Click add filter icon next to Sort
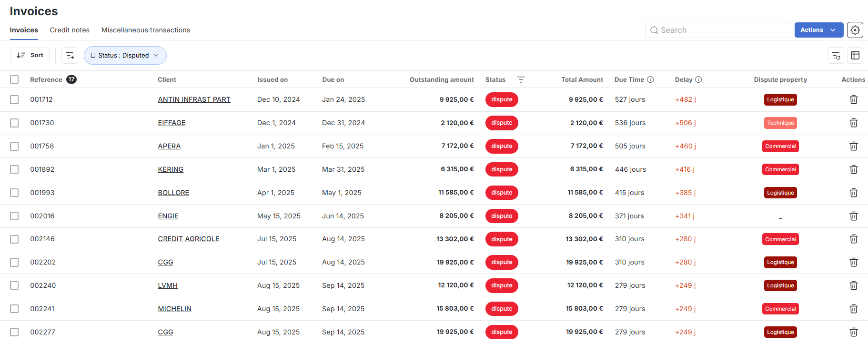 (70, 56)
